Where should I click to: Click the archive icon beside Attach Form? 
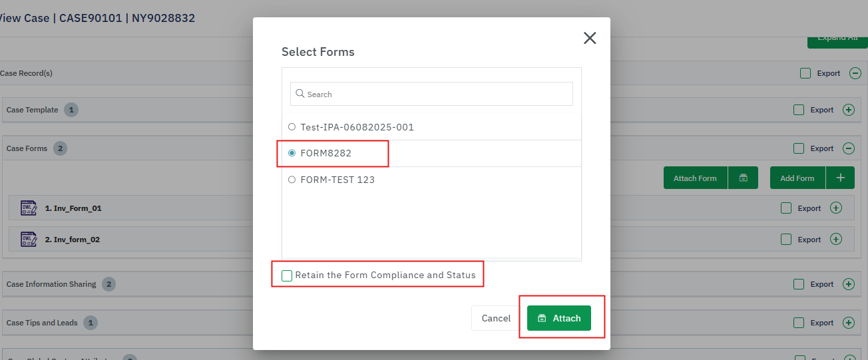744,178
